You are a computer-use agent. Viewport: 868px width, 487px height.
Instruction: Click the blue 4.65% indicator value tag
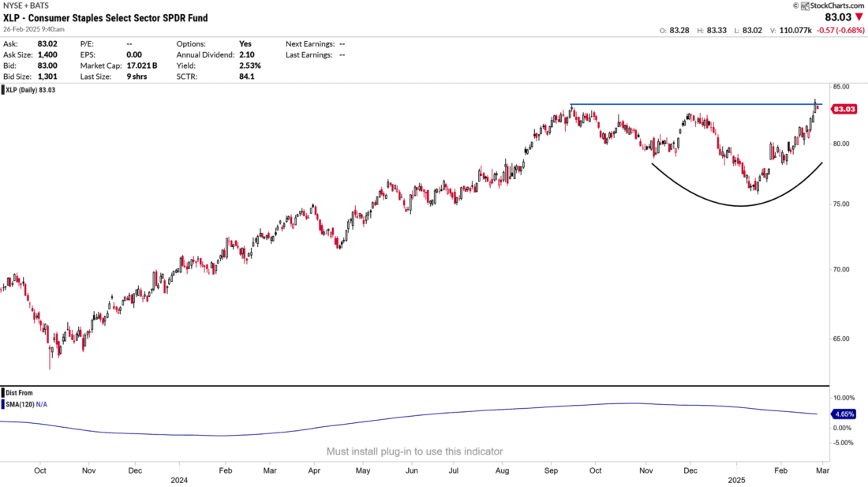[x=844, y=414]
